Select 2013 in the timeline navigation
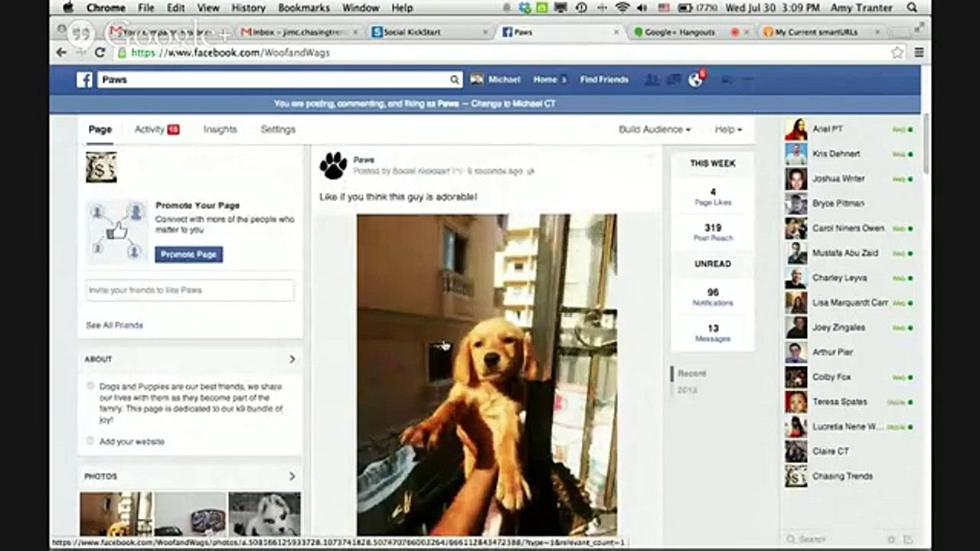 [x=687, y=390]
